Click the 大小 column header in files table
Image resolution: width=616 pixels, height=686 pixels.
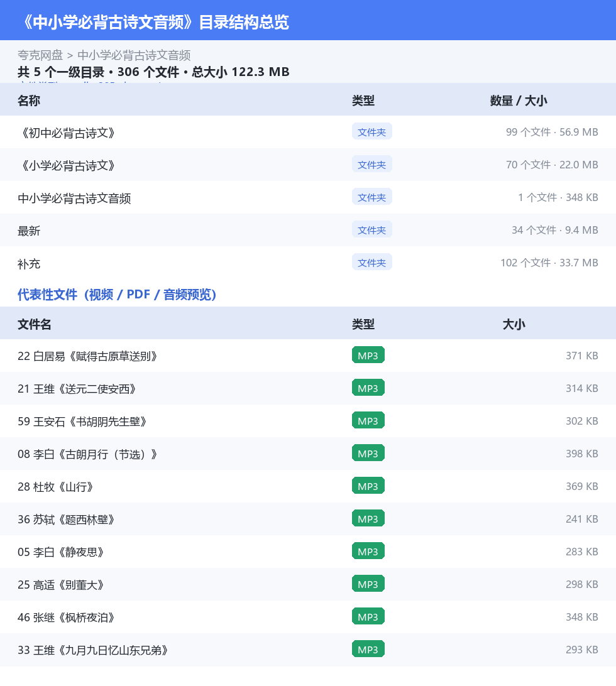514,324
